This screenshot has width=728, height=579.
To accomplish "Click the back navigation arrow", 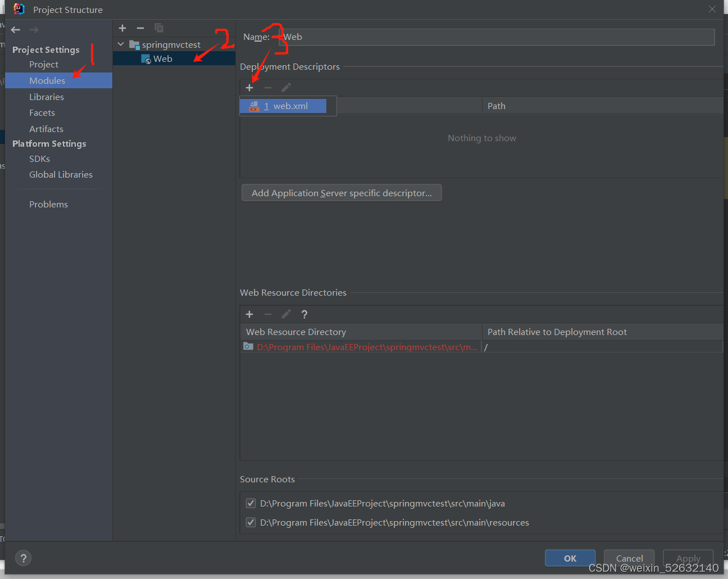I will point(16,29).
